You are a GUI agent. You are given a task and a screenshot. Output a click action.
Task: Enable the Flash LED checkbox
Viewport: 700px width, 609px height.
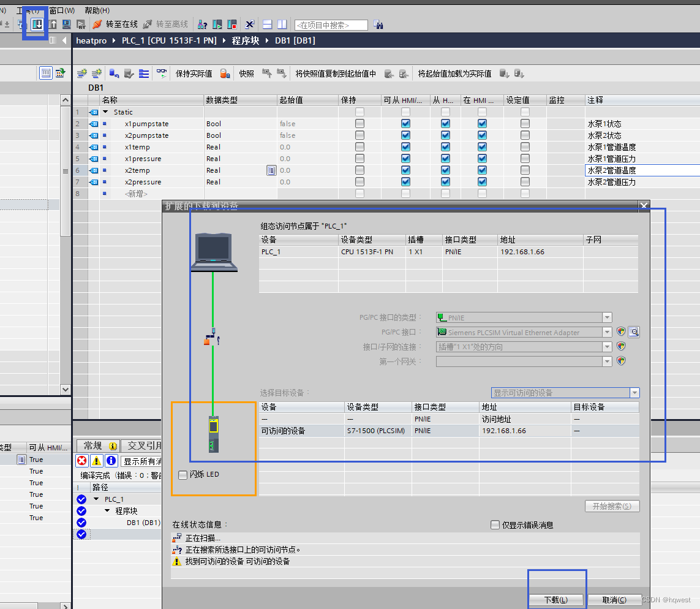[183, 475]
